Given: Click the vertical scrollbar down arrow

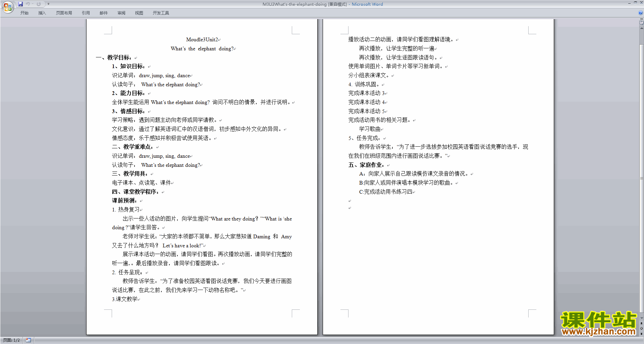Looking at the screenshot, I should point(642,318).
